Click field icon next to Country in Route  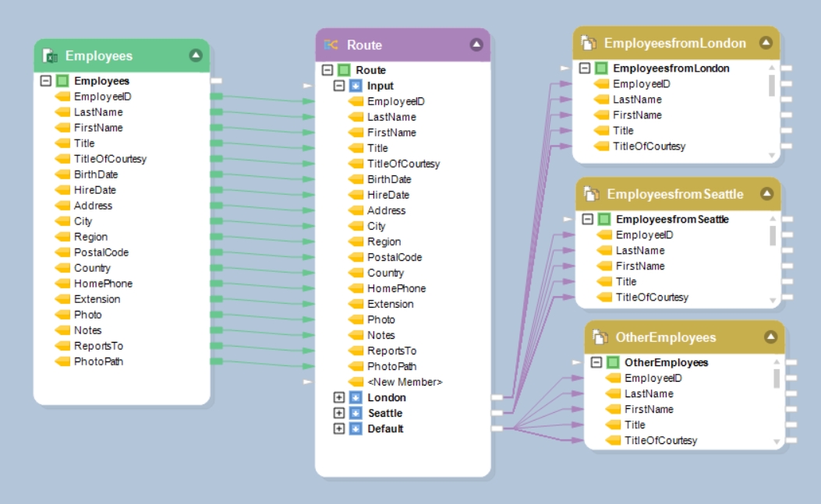click(x=356, y=273)
